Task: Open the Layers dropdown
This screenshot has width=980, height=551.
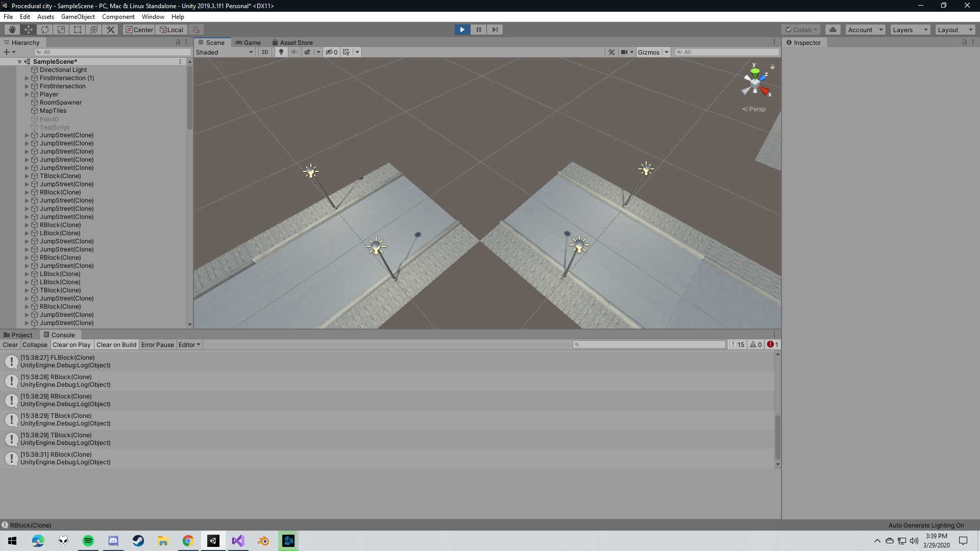Action: pos(910,30)
